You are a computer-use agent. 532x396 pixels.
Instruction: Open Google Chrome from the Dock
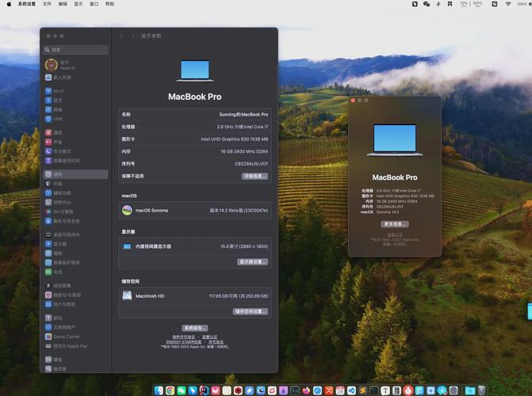coord(170,390)
